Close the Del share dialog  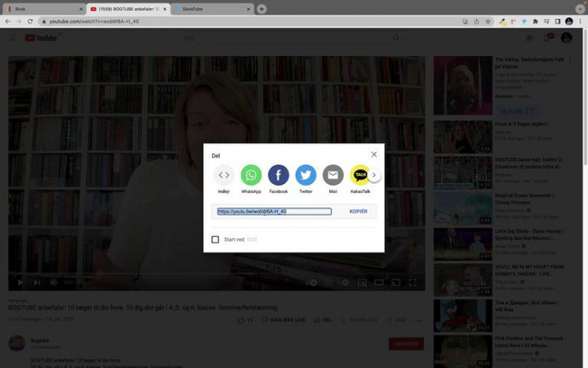(373, 154)
